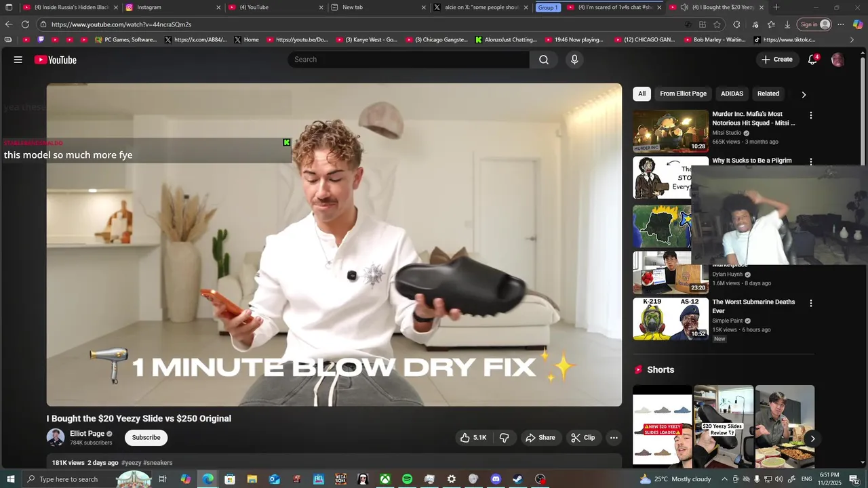The height and width of the screenshot is (488, 868).
Task: Open more actions ellipsis under the video
Action: tap(614, 438)
